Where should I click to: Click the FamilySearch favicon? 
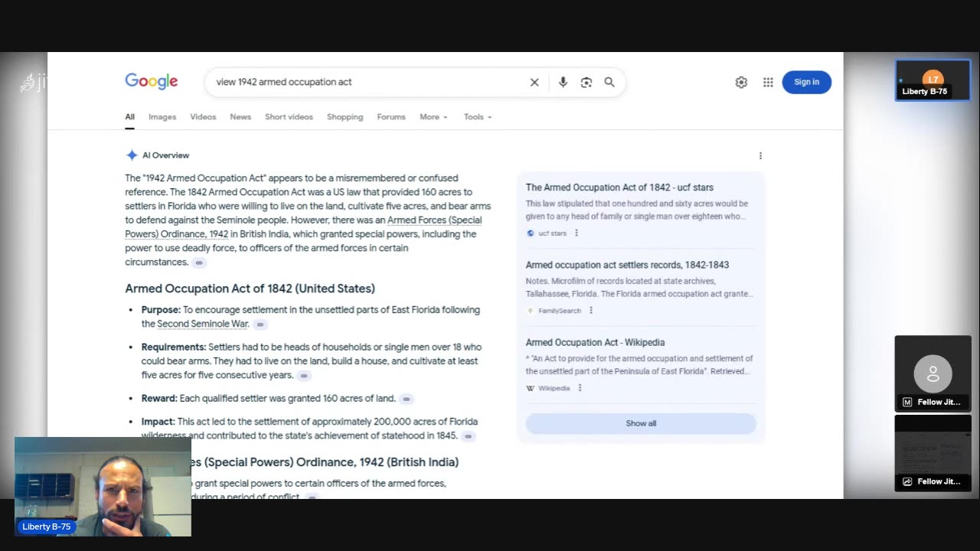point(531,311)
